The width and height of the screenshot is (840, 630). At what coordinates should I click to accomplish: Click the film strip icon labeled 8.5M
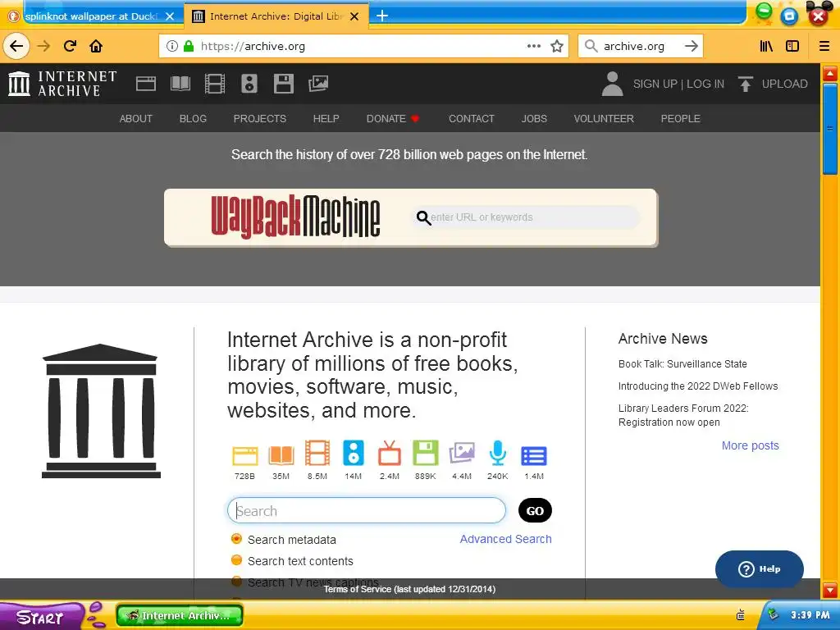(317, 453)
